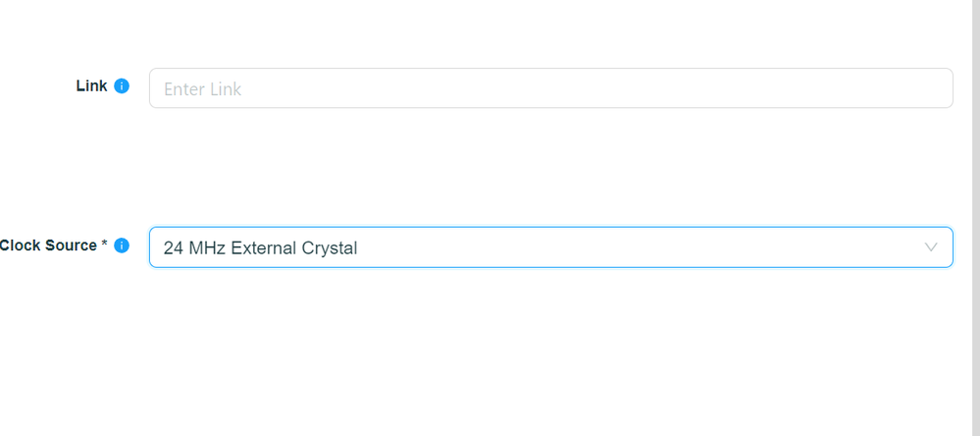Click the info icon beside Clock Source

pyautogui.click(x=122, y=245)
